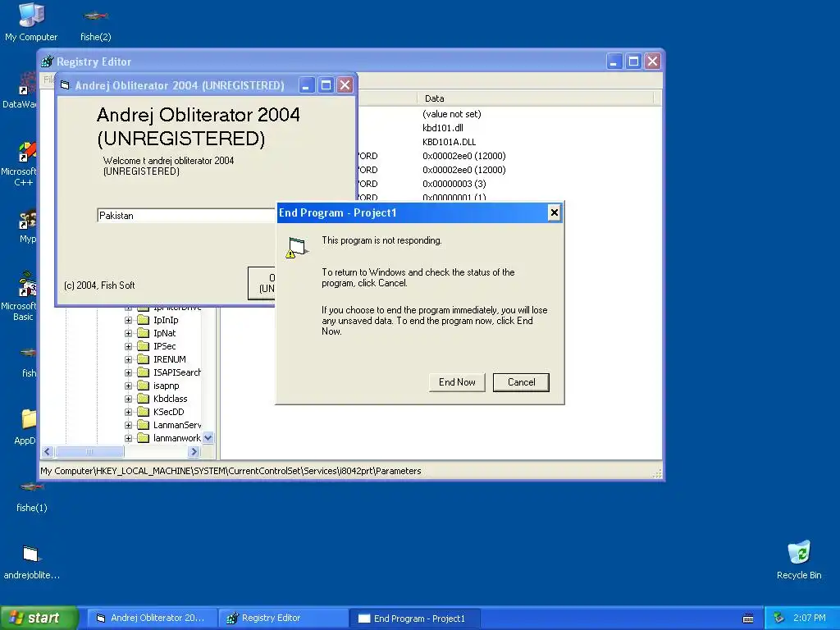Select the kbd101.dll data value
This screenshot has height=630, width=840.
(442, 127)
